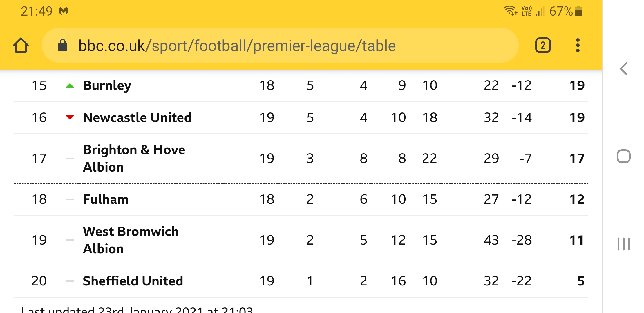Tap the Android home square button
The width and height of the screenshot is (644, 313).
[x=623, y=156]
